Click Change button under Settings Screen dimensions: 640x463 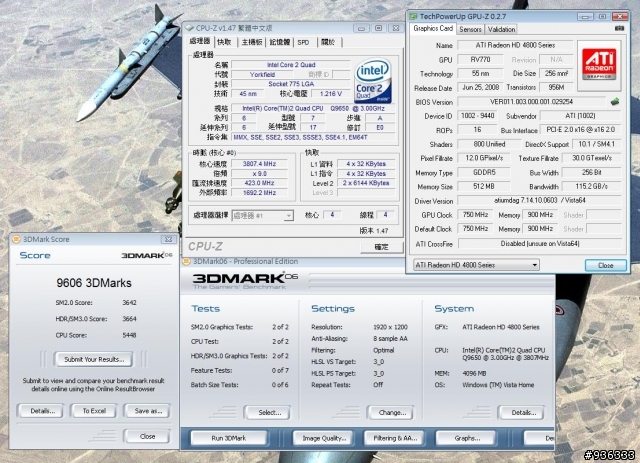click(392, 412)
